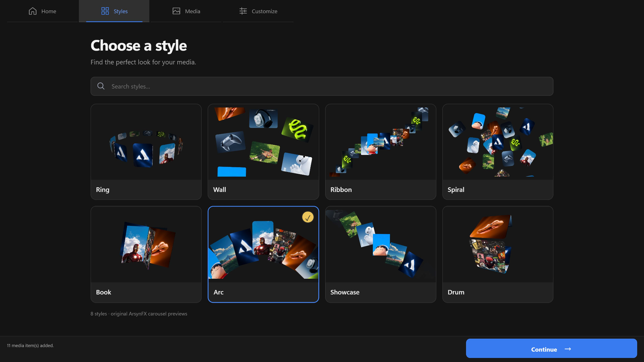Click the arrow icon on Continue button

click(568, 349)
